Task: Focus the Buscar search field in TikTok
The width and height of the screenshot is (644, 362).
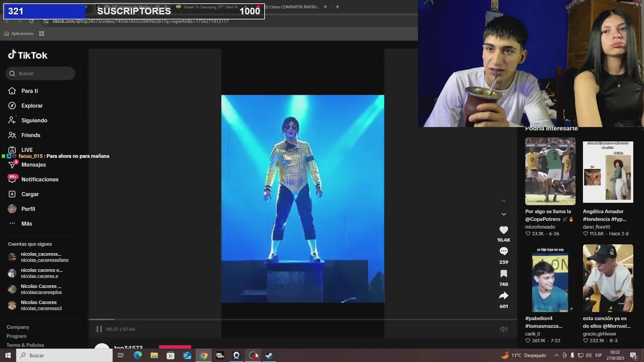Action: point(40,73)
